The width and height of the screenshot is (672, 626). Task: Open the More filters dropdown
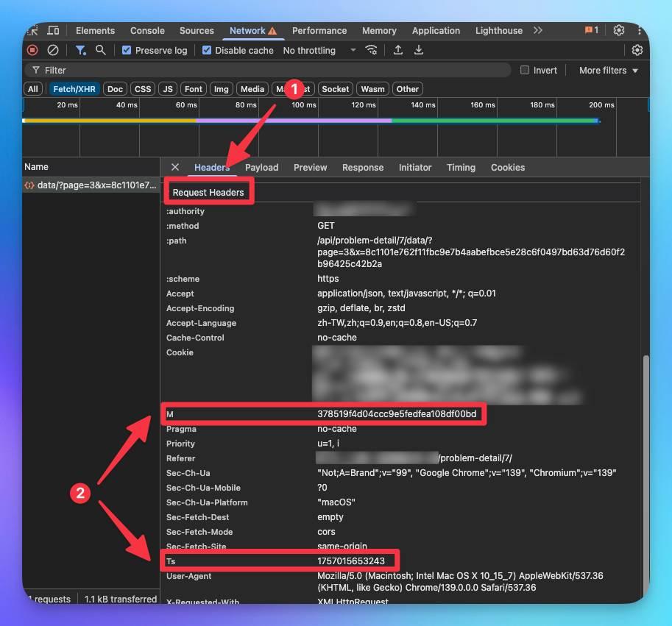click(608, 70)
